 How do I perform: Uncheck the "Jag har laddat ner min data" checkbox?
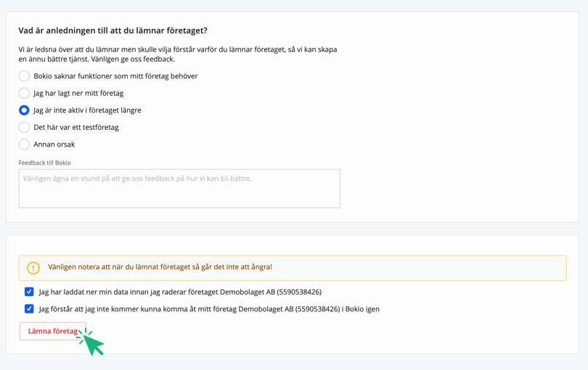tap(29, 292)
